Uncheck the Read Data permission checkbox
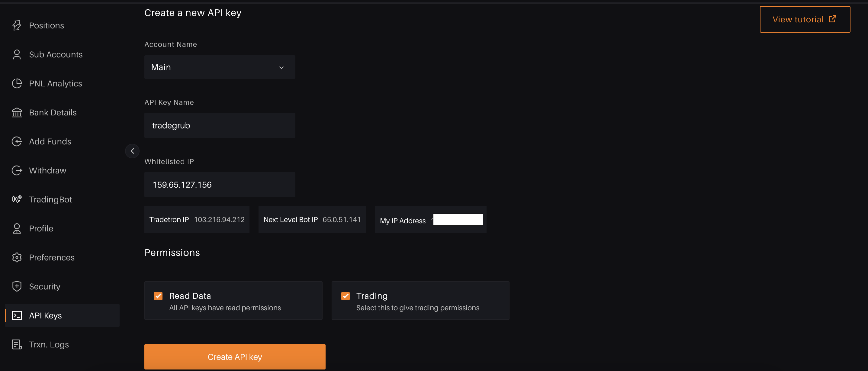The image size is (868, 371). tap(158, 295)
